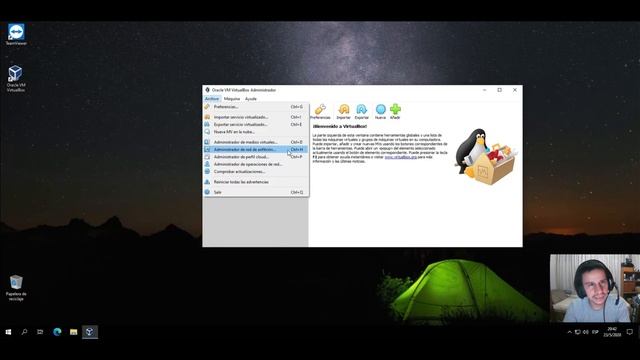Open Administrador de operaciones de red
640x360 pixels.
pos(256,164)
